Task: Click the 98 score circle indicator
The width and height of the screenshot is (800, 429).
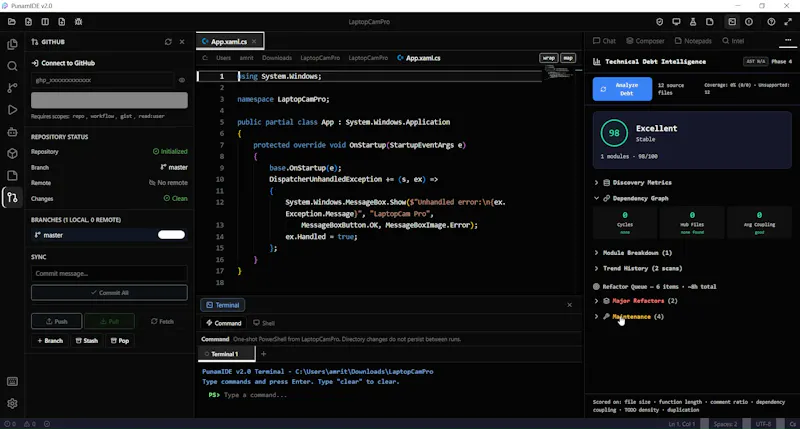Action: coord(614,133)
